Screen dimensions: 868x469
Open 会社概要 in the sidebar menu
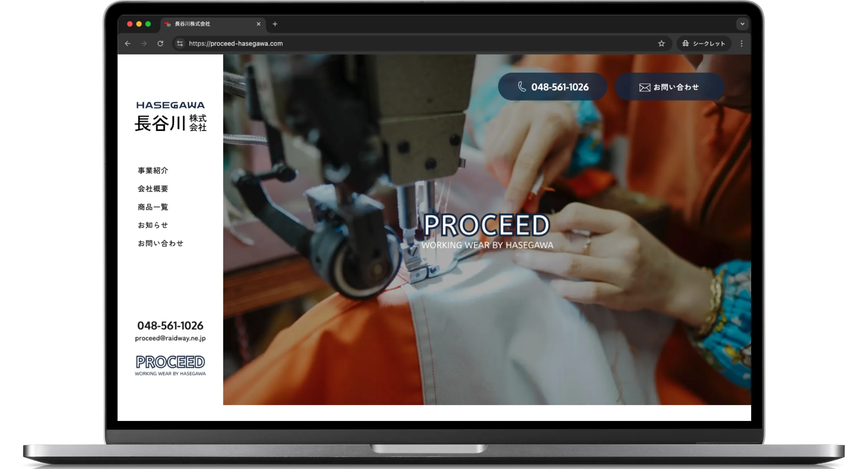pos(153,189)
